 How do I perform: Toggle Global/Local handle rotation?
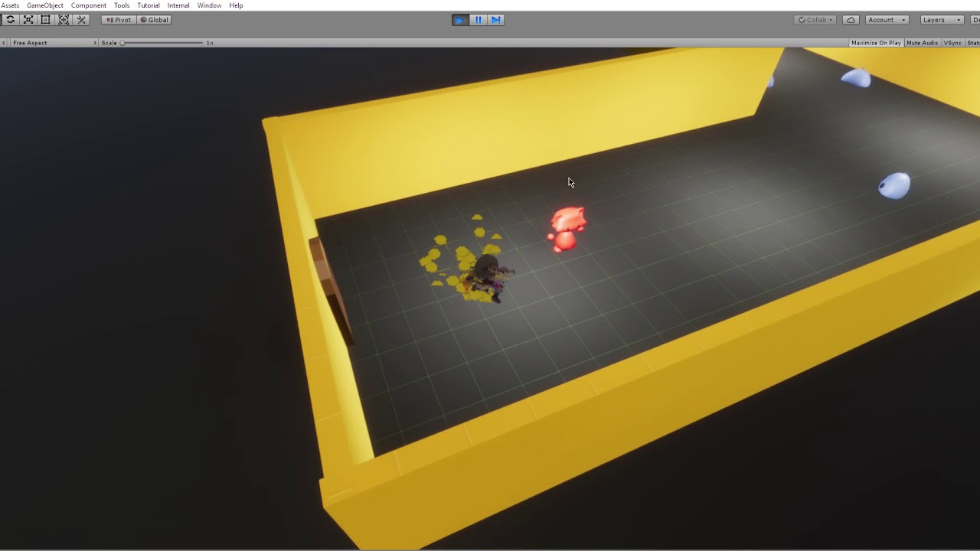[154, 20]
